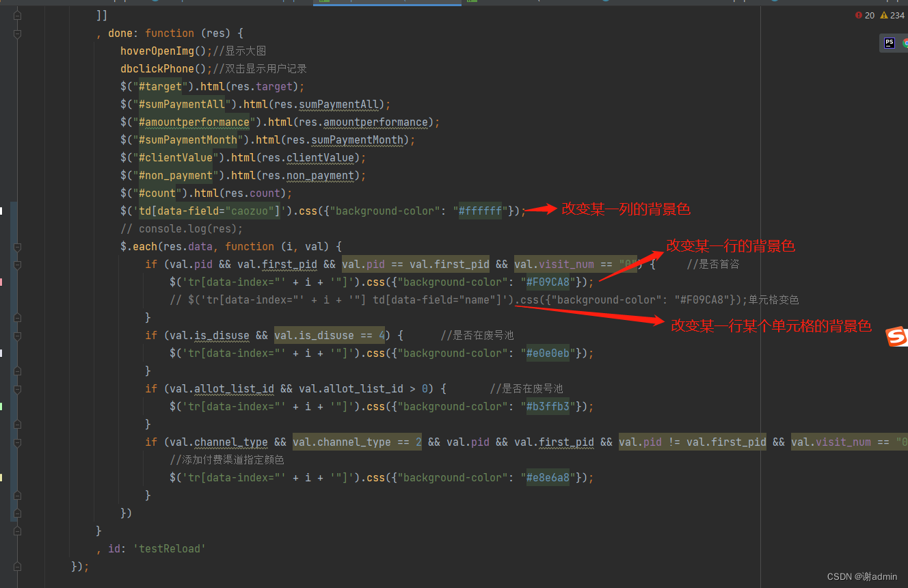Click res.clientValue property reference
The image size is (908, 588).
[308, 157]
